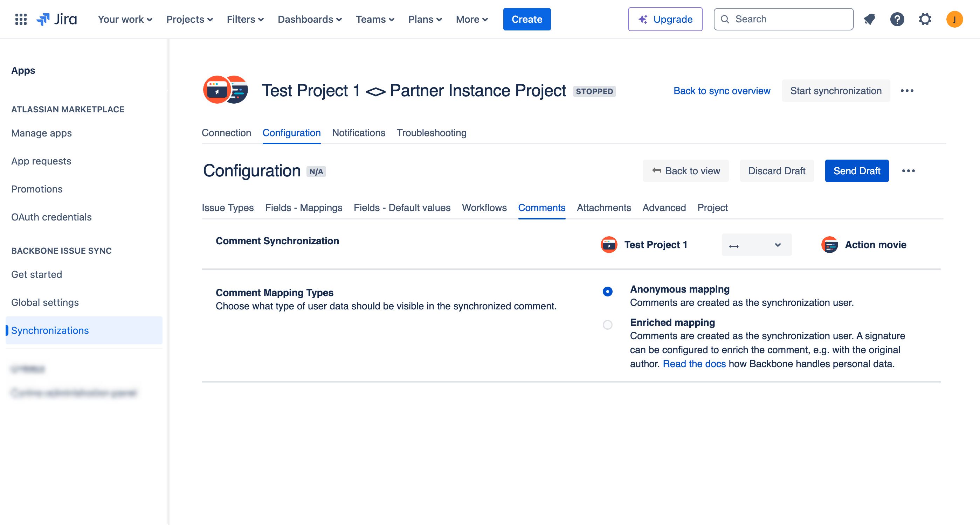Click the N/A configuration badge
980x525 pixels.
click(x=316, y=171)
